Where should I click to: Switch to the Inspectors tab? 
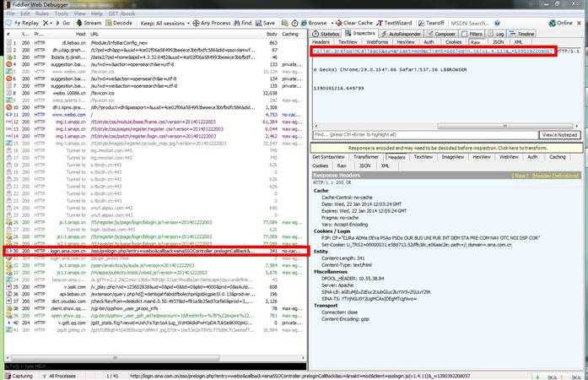tap(360, 34)
